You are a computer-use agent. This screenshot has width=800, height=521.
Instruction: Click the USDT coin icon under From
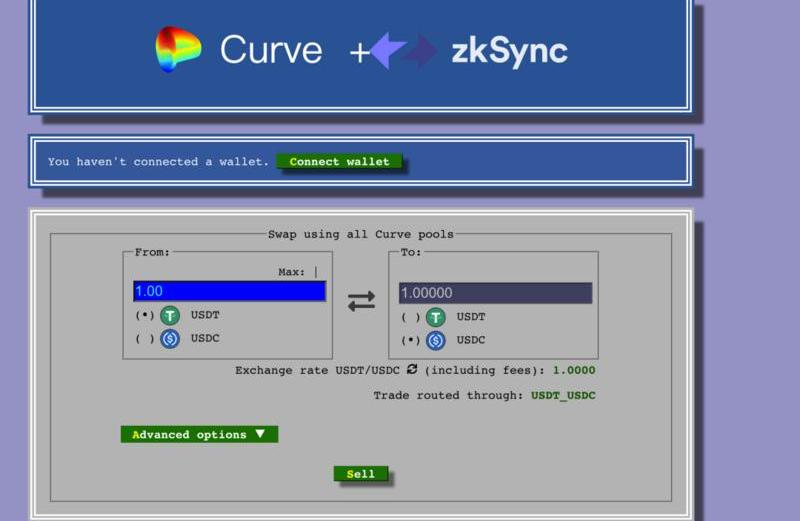pos(170,315)
